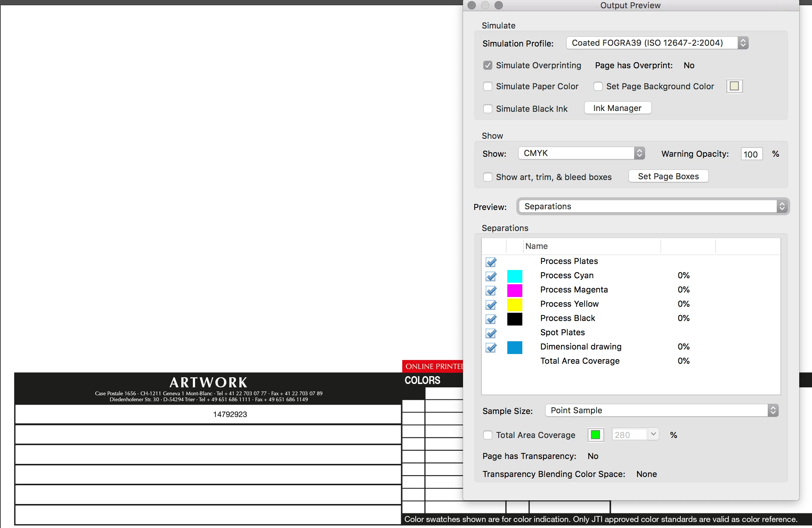812x528 pixels.
Task: Expand the Preview Separations dropdown
Action: pos(653,207)
